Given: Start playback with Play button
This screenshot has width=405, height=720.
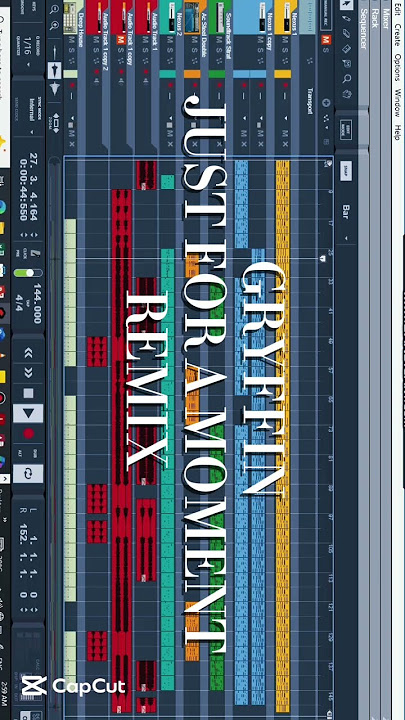Looking at the screenshot, I should [28, 413].
